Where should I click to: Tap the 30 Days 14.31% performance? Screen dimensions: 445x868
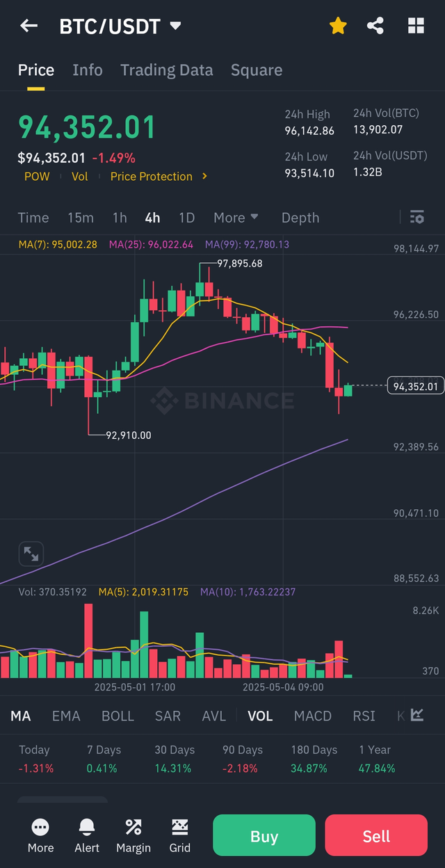pos(175,759)
